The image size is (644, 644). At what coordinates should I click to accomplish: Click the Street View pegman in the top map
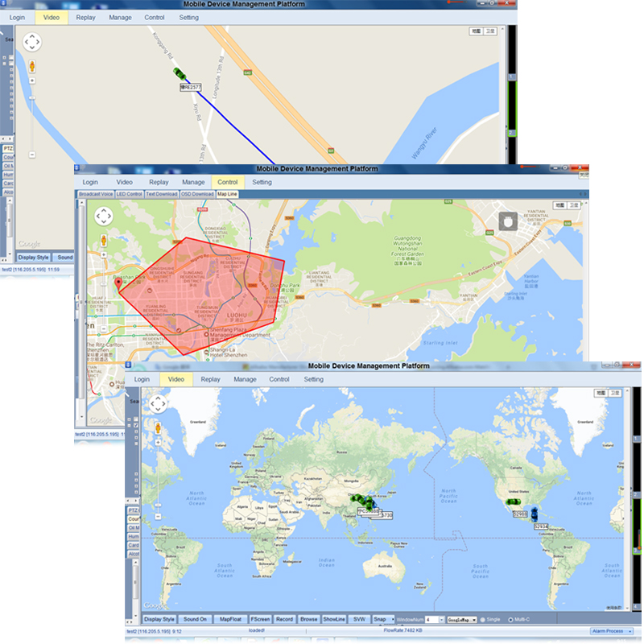click(32, 66)
